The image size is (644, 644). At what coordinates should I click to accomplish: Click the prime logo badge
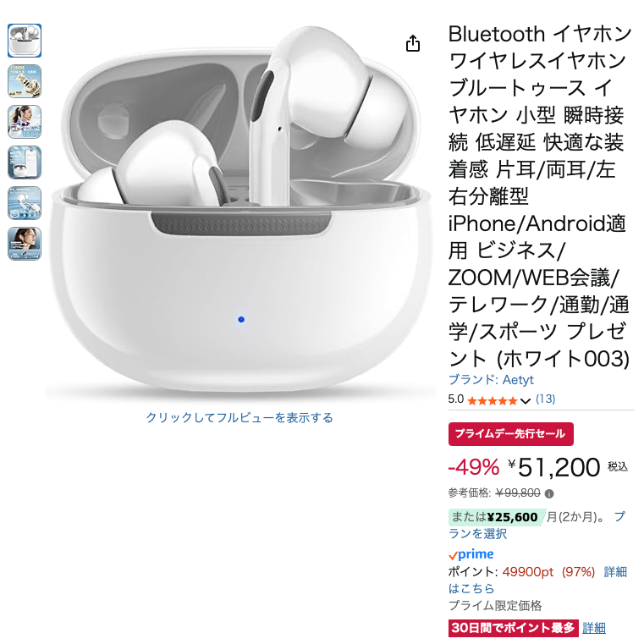[x=471, y=554]
